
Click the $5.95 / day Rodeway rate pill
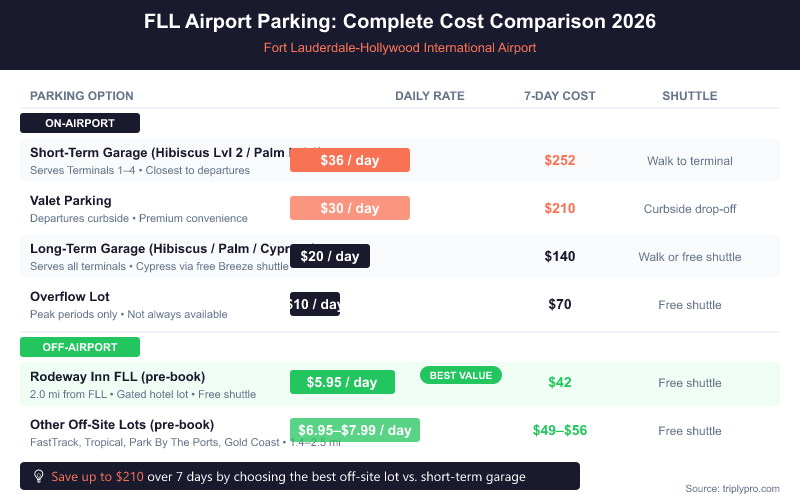tap(342, 382)
